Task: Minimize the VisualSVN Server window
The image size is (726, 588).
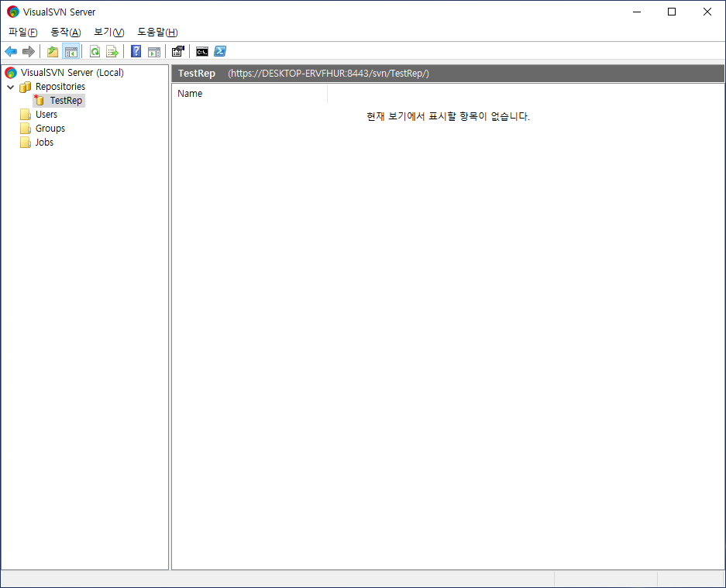Action: pyautogui.click(x=637, y=12)
